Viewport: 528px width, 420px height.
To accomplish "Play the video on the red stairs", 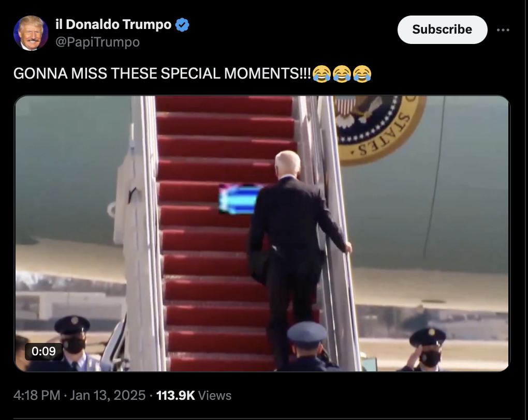I will point(262,234).
